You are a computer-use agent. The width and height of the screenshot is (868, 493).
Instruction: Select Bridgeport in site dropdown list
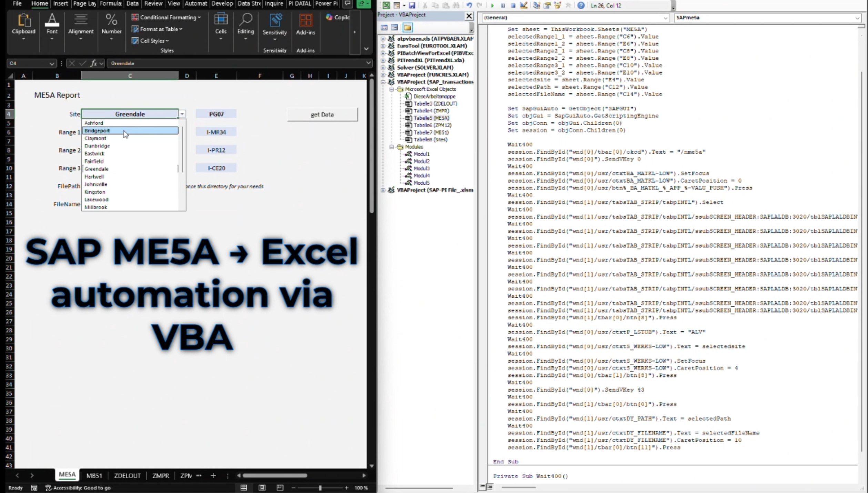tap(130, 131)
